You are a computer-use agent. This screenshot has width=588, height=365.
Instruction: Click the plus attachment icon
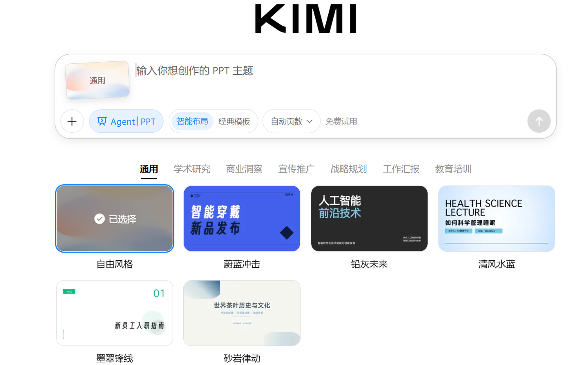72,121
